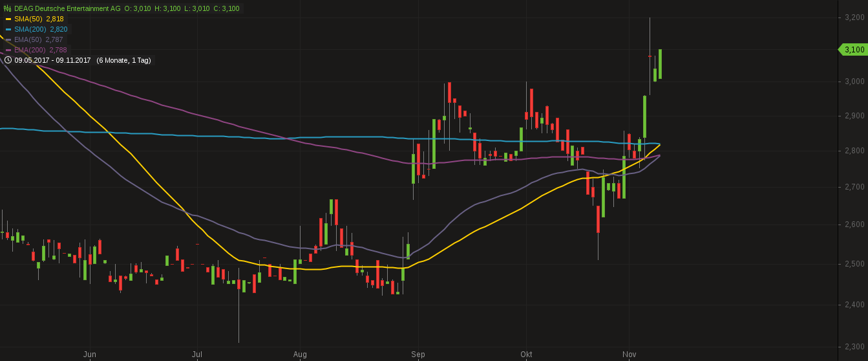Select the Okt month marker on axis
This screenshot has height=361, width=868.
point(526,355)
